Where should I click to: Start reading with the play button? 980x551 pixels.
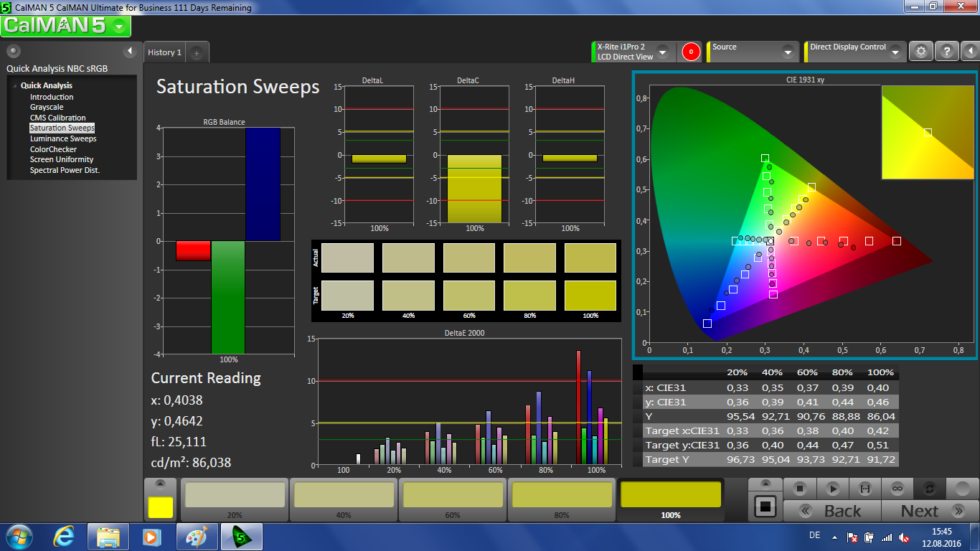click(x=833, y=489)
